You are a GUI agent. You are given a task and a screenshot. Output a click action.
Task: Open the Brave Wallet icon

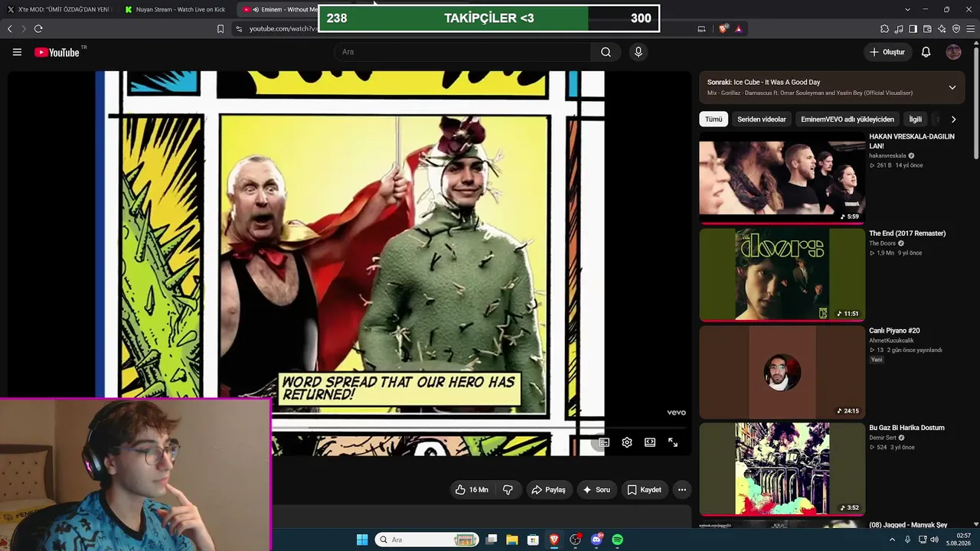point(927,29)
